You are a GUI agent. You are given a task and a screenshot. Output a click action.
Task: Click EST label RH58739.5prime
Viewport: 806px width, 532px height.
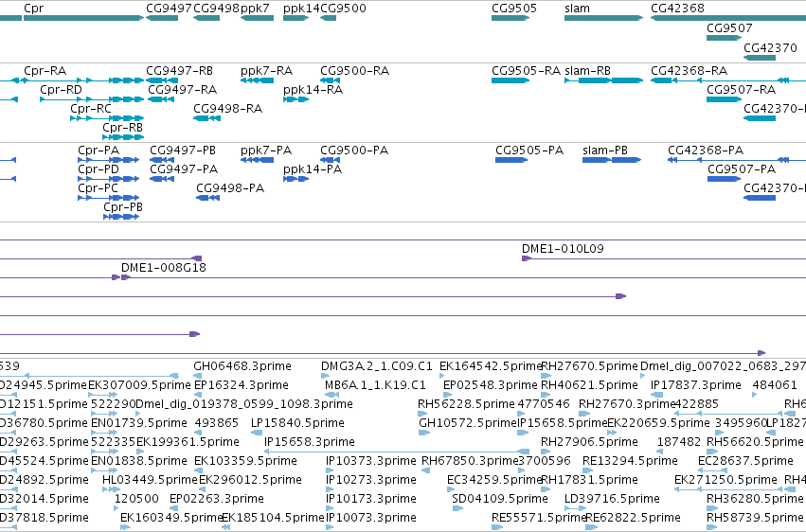(755, 518)
